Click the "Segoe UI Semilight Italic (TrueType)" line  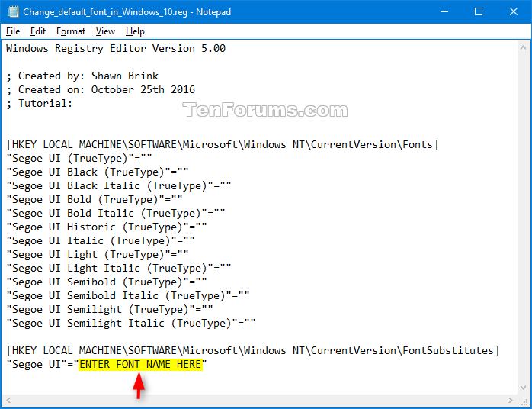[131, 323]
